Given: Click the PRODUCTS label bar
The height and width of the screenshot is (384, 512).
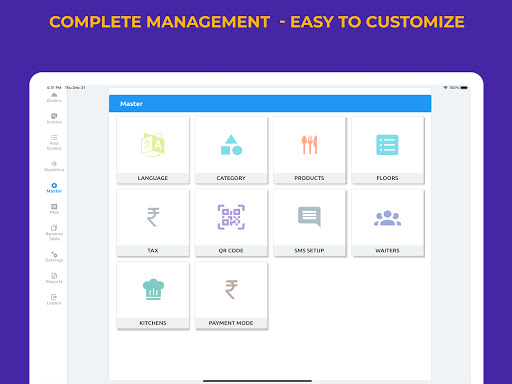Looking at the screenshot, I should point(309,178).
